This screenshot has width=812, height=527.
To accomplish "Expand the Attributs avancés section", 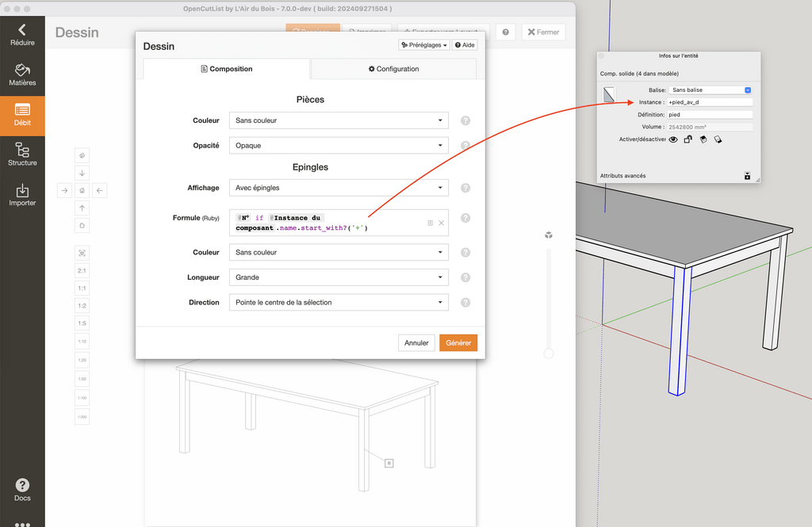I will [x=747, y=176].
